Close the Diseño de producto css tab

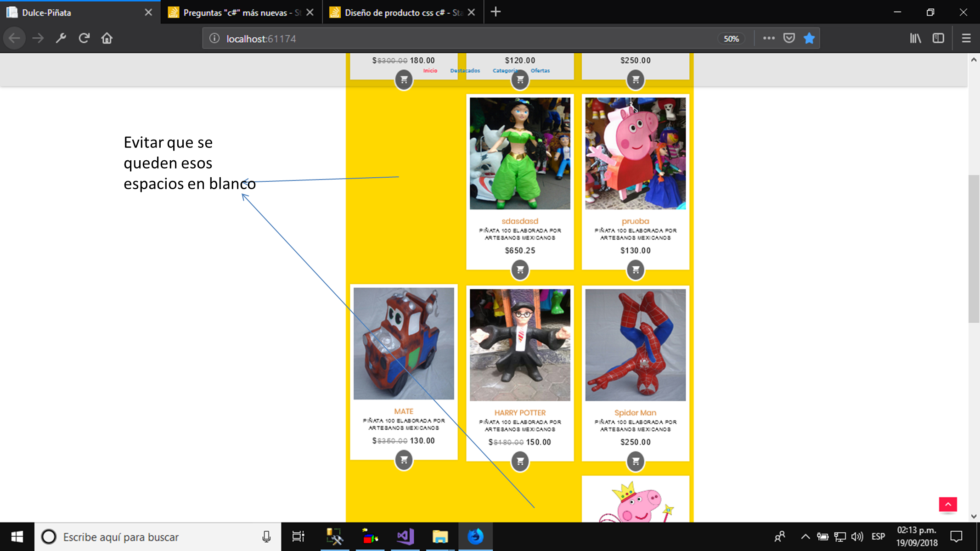[471, 12]
